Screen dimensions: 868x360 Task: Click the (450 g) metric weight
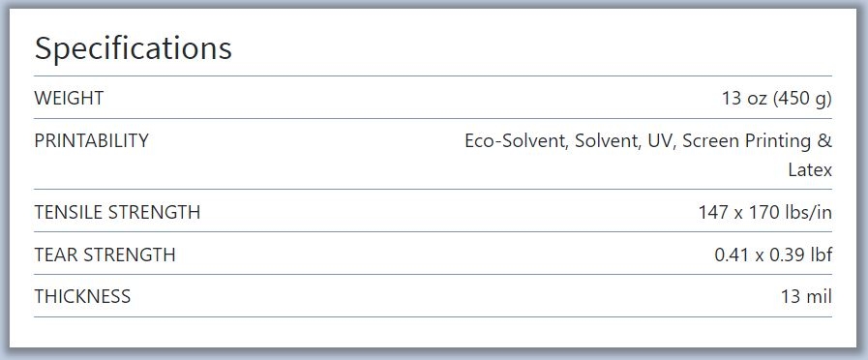[802, 99]
